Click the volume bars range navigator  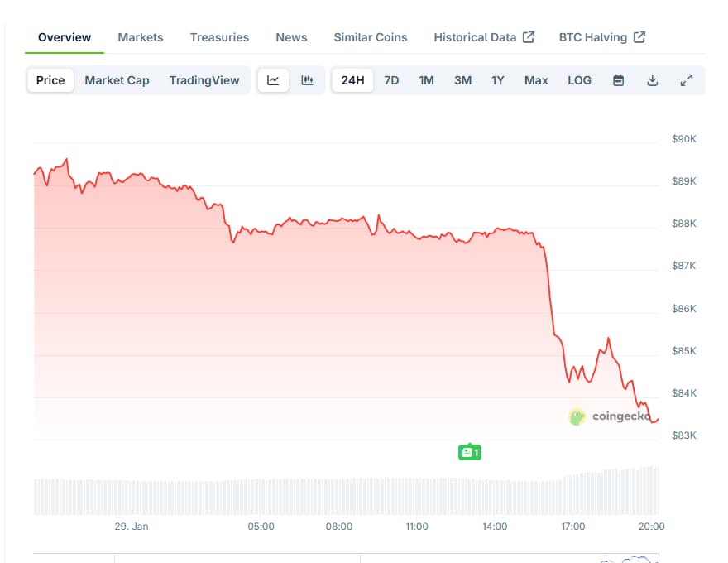pyautogui.click(x=346, y=495)
